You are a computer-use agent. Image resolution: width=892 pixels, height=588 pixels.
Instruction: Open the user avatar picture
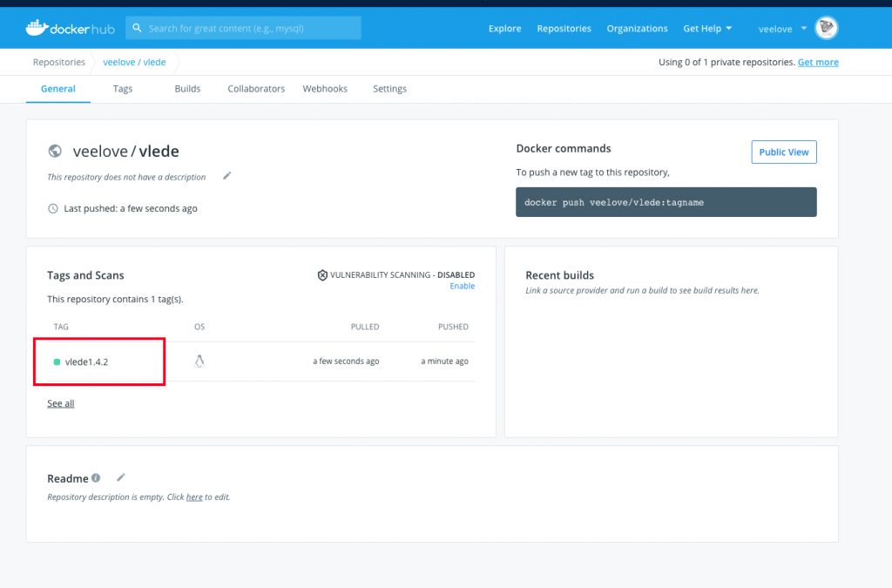point(826,28)
